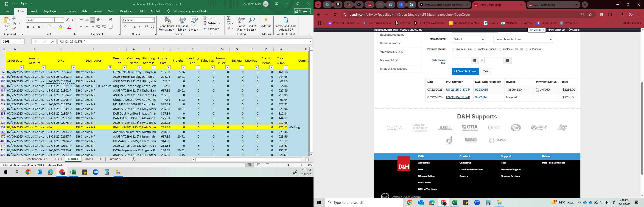Viewport: 644px width, 207px height.
Task: Click the Insert Function fx icon
Action: [x=52, y=41]
